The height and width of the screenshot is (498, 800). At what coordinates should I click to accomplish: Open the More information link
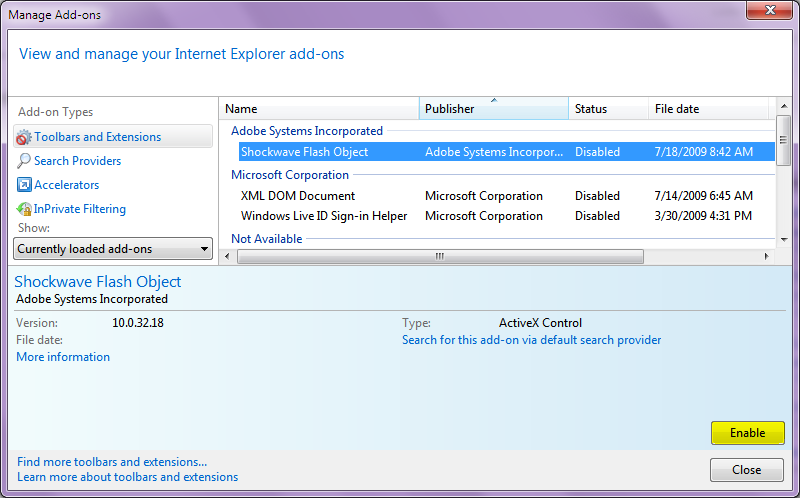63,357
